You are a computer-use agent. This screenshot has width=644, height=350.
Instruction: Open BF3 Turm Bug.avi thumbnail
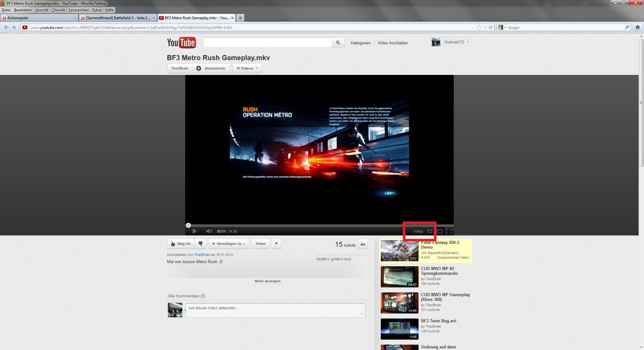coord(400,329)
